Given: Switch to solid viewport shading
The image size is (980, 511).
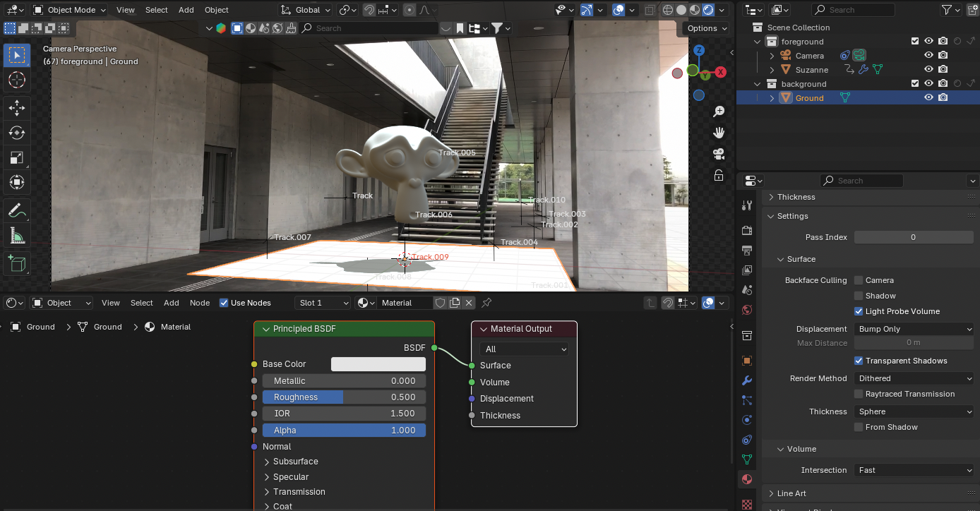Looking at the screenshot, I should 681,10.
